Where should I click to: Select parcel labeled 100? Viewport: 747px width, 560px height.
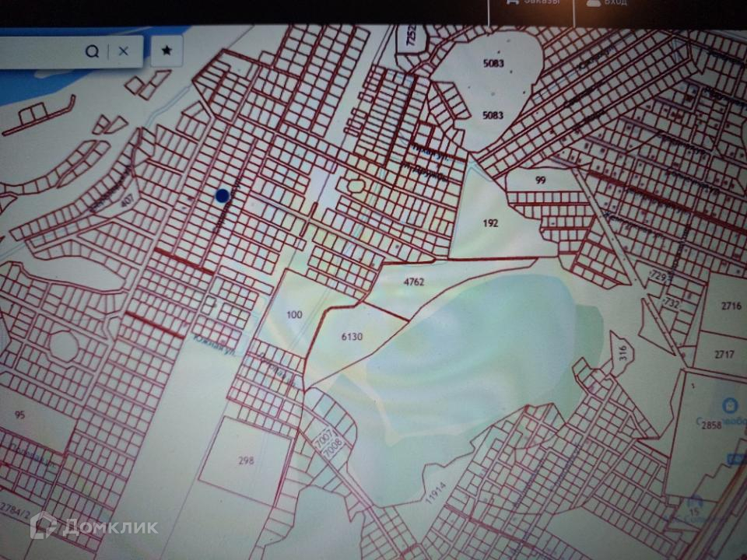point(294,314)
